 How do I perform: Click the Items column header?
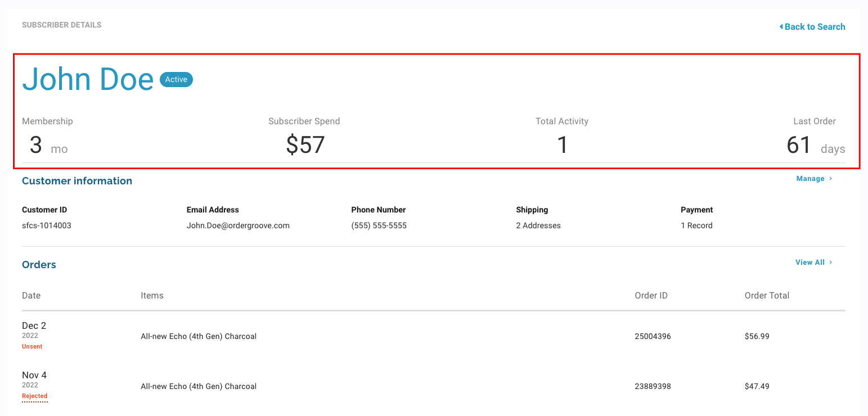[x=152, y=296]
